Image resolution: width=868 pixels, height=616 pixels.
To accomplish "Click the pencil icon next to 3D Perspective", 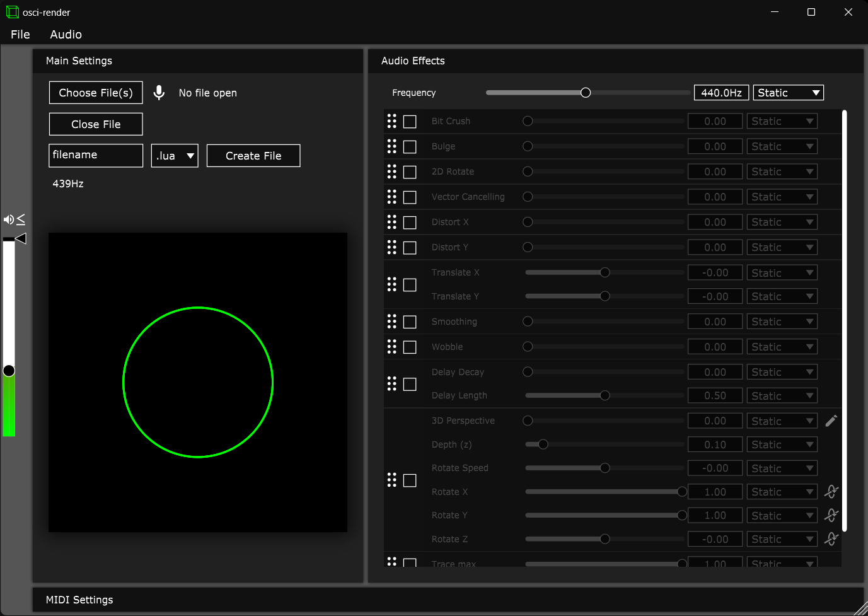I will point(831,421).
